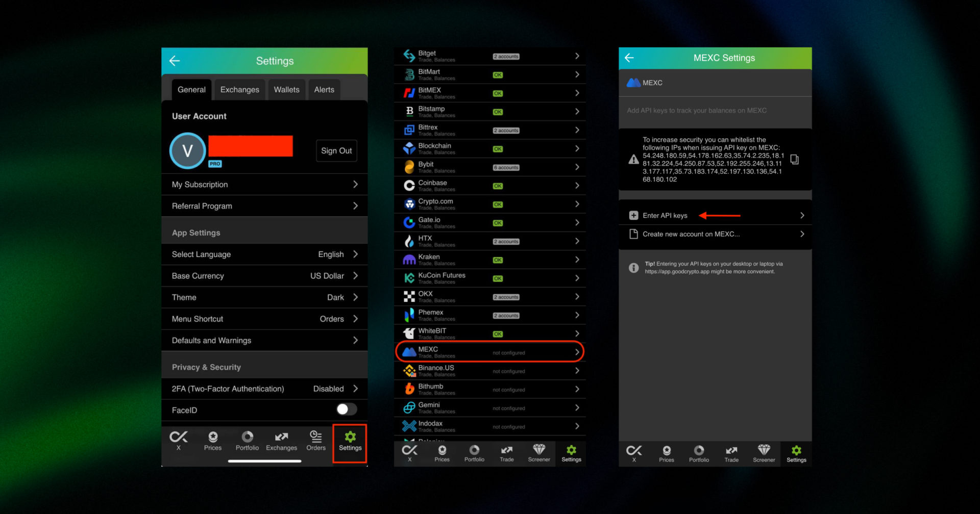Image resolution: width=980 pixels, height=514 pixels.
Task: Toggle FaceID on
Action: coord(346,409)
